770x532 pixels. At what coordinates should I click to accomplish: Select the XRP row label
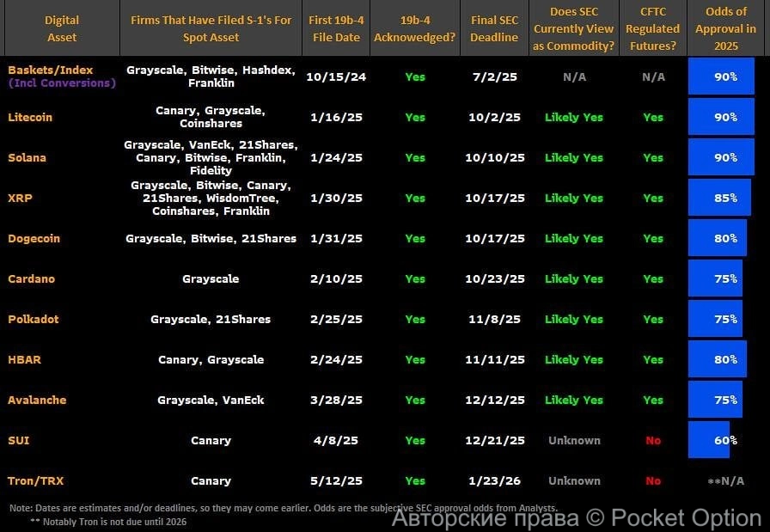point(20,198)
